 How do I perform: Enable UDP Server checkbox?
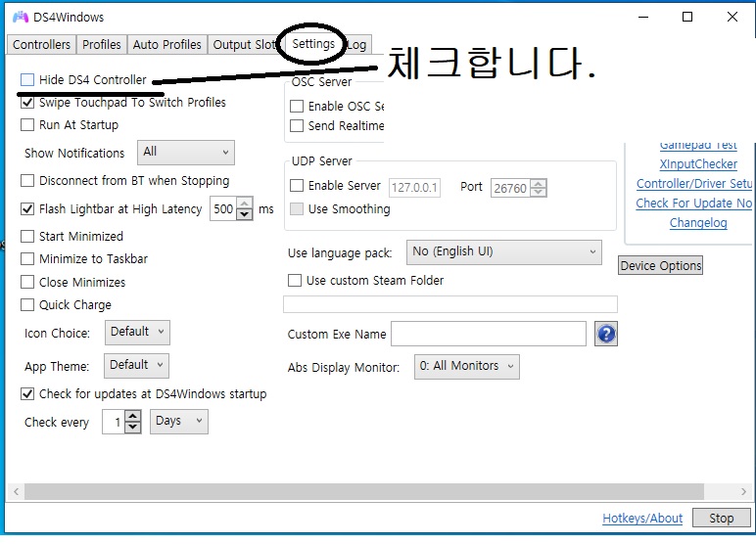coord(297,186)
